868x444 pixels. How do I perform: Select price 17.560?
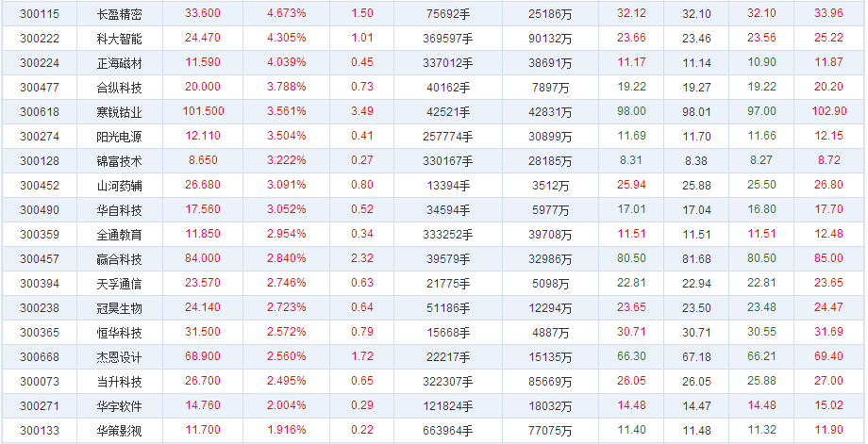[x=203, y=209]
